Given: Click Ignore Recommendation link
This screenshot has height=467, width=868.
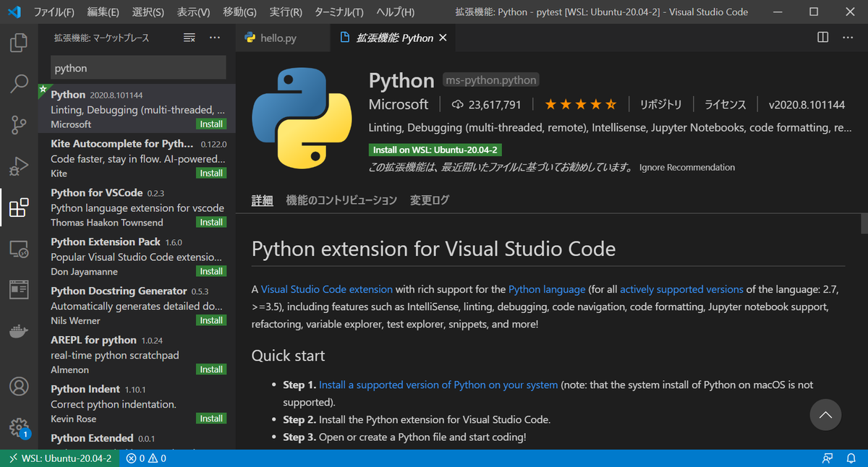Looking at the screenshot, I should click(x=686, y=168).
